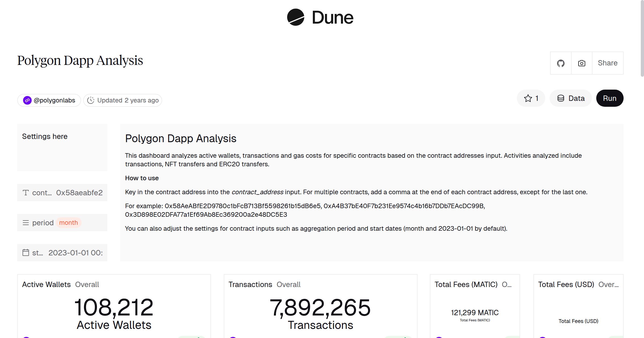Open the Data panel
The width and height of the screenshot is (644, 338).
coord(571,98)
